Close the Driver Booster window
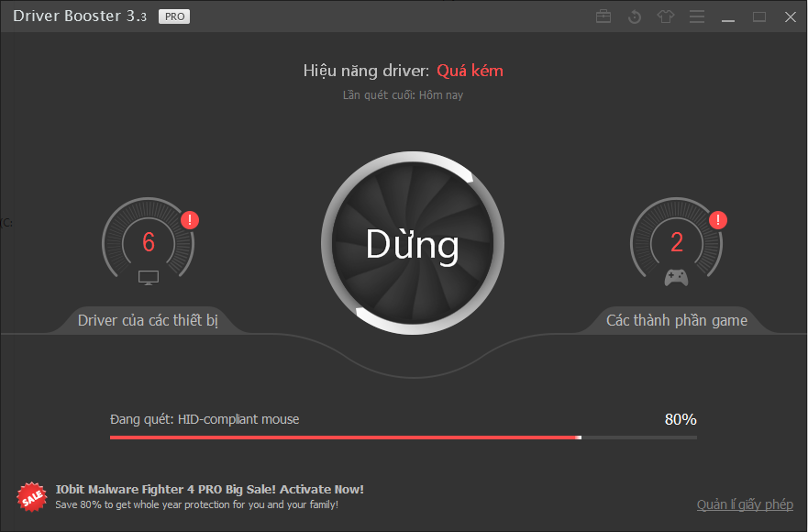 pos(790,17)
